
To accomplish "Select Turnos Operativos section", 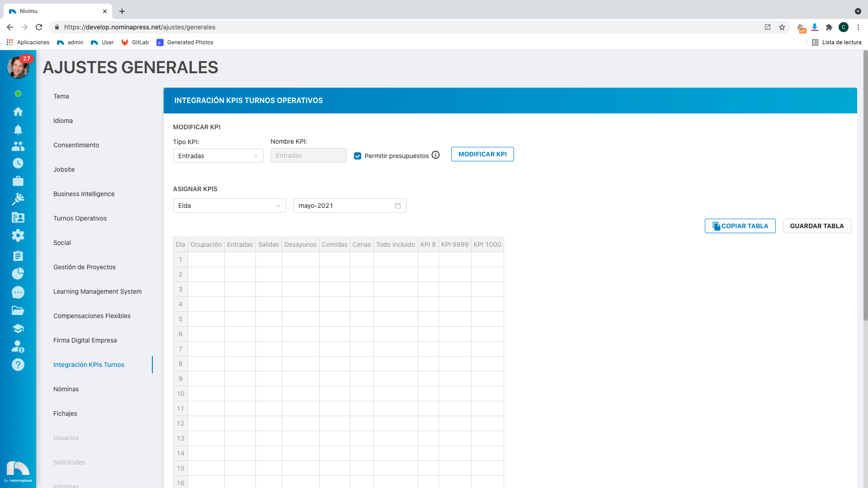I will pyautogui.click(x=80, y=218).
